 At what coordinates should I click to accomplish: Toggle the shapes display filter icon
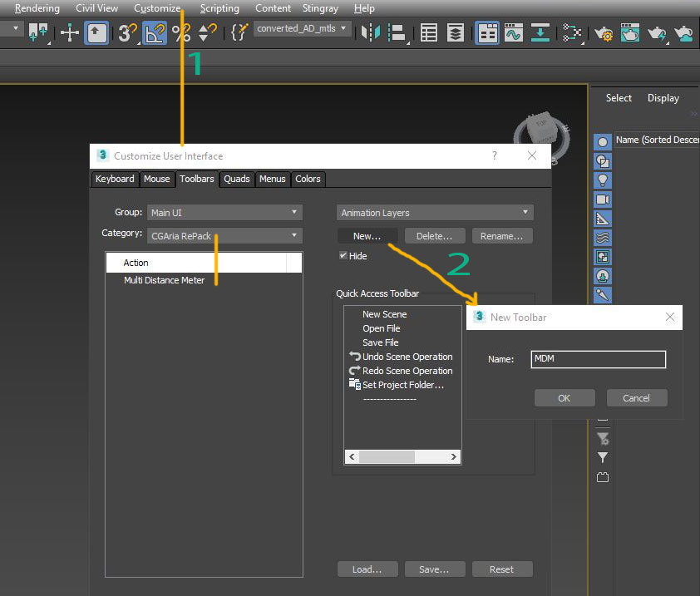603,161
